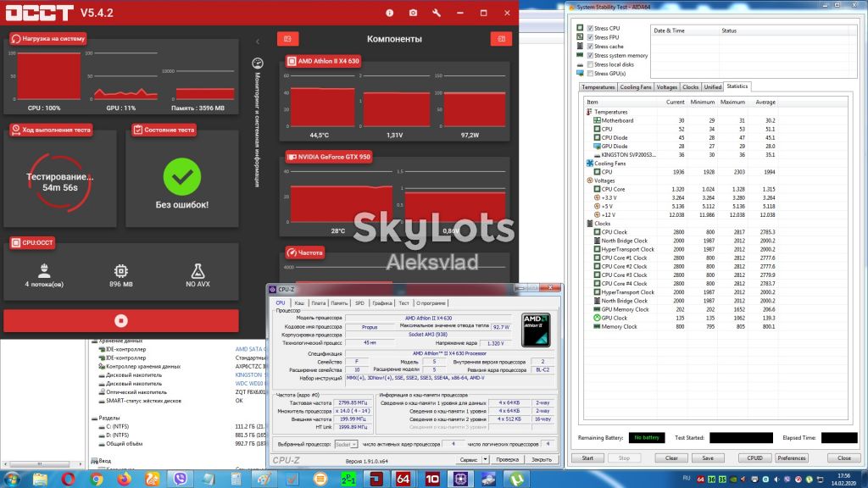Collapse the OCCT side panel with the chevron
Viewport: 868px width, 488px height.
point(258,42)
